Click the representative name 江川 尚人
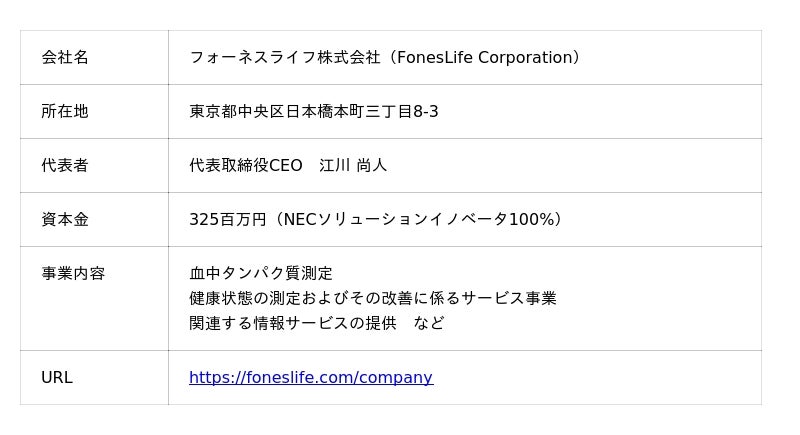This screenshot has height=435, width=800. click(353, 166)
